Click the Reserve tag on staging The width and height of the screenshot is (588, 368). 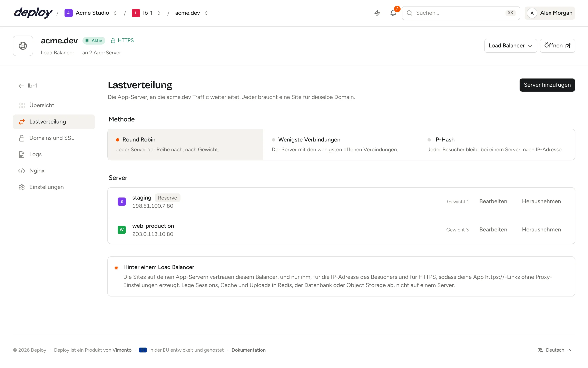pos(167,198)
